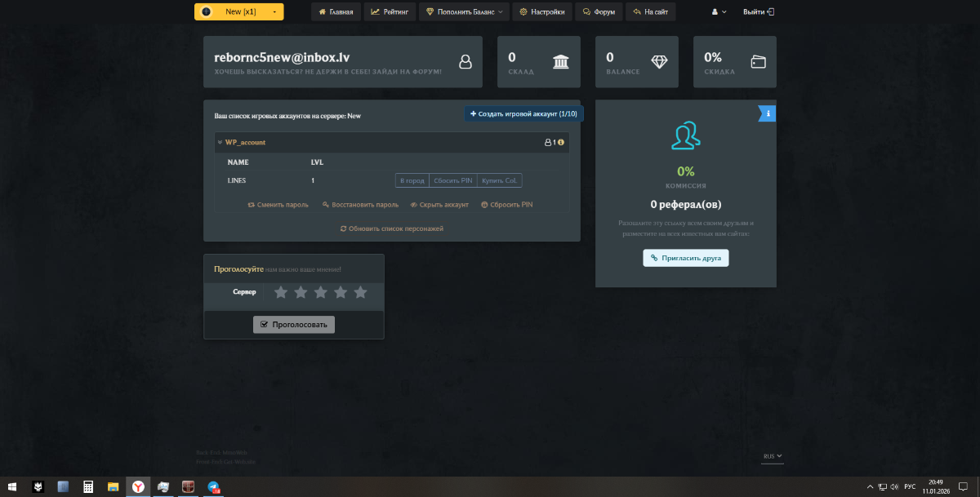Open Calculator from the taskbar
The width and height of the screenshot is (980, 497).
(x=88, y=486)
